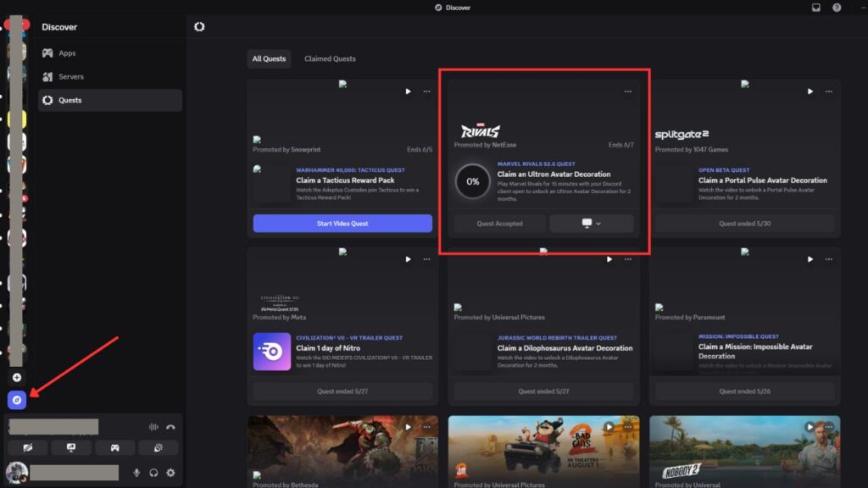The image size is (868, 488).
Task: Click Quest ended 5/30 on Splitgate card
Action: click(744, 224)
